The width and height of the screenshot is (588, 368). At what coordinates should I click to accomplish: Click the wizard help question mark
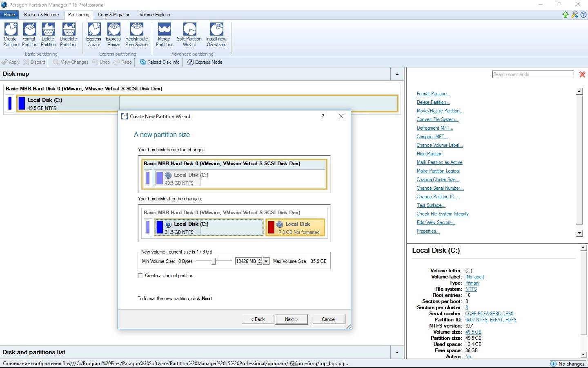coord(323,116)
